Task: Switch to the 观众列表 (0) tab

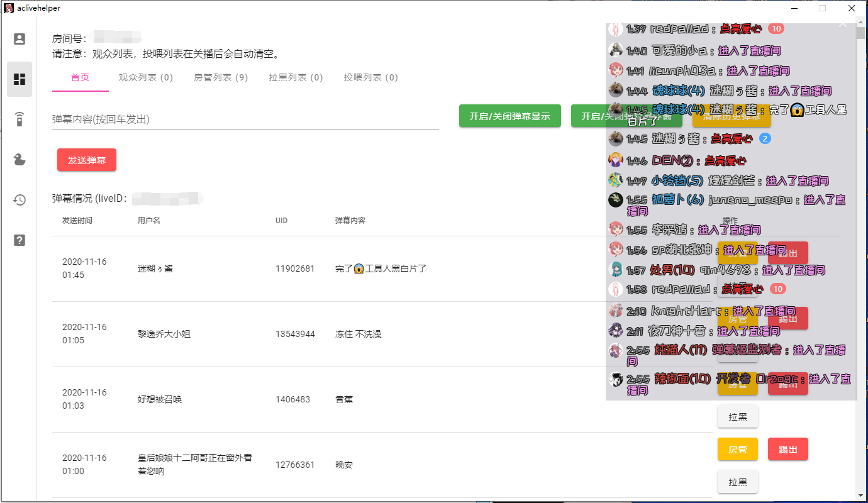Action: pyautogui.click(x=146, y=77)
